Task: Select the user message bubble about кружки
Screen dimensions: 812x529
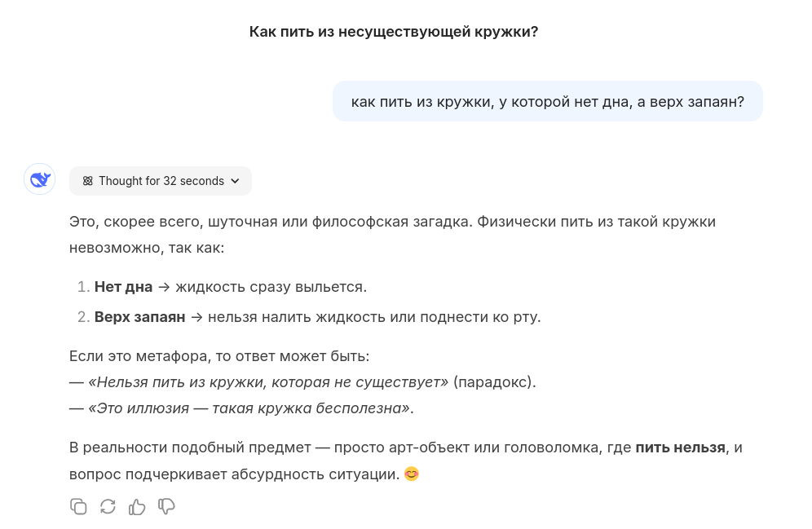Action: click(547, 101)
